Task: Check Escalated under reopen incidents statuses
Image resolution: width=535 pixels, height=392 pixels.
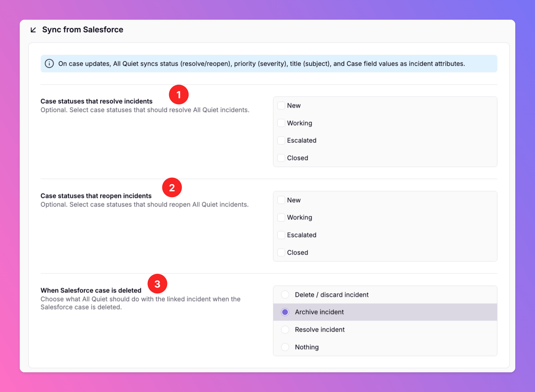Action: tap(281, 235)
